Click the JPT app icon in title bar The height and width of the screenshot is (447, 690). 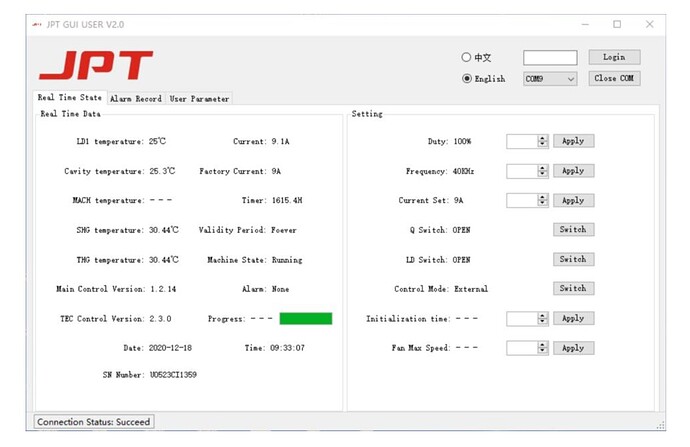(37, 25)
